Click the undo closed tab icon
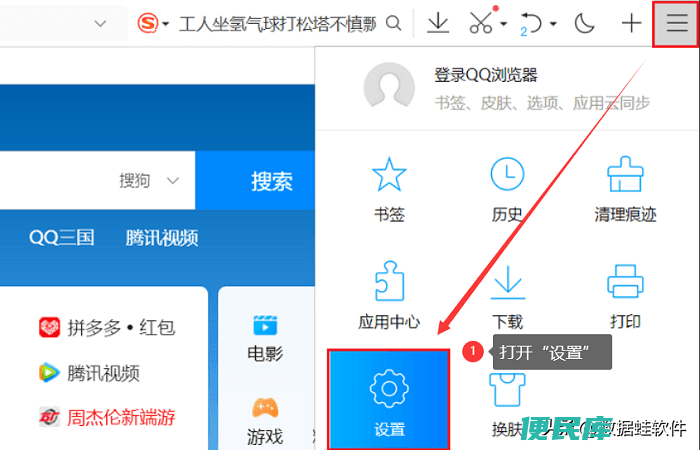Viewport: 700px width, 450px height. click(531, 24)
